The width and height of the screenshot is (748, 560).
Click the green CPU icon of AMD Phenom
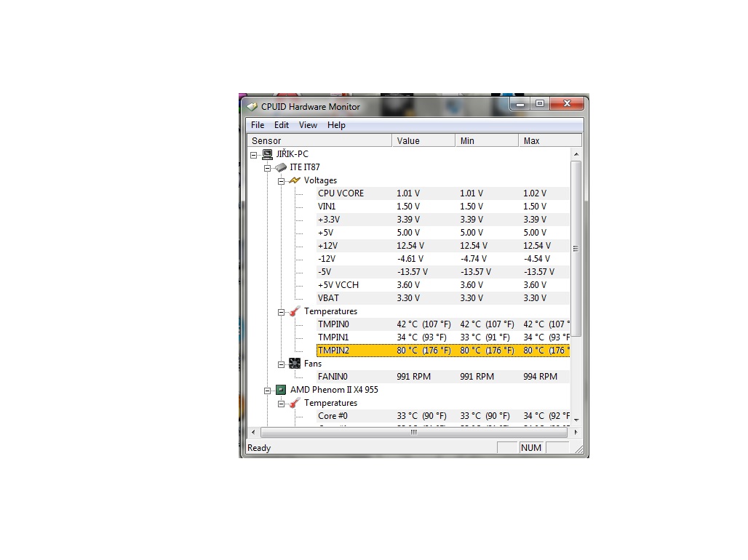tap(281, 390)
